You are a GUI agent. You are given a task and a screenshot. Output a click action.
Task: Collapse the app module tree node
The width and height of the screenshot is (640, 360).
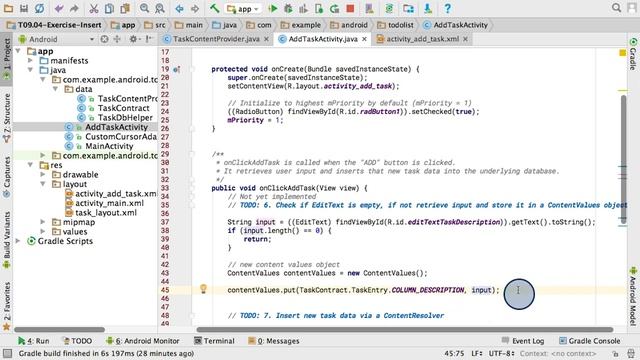coord(18,51)
